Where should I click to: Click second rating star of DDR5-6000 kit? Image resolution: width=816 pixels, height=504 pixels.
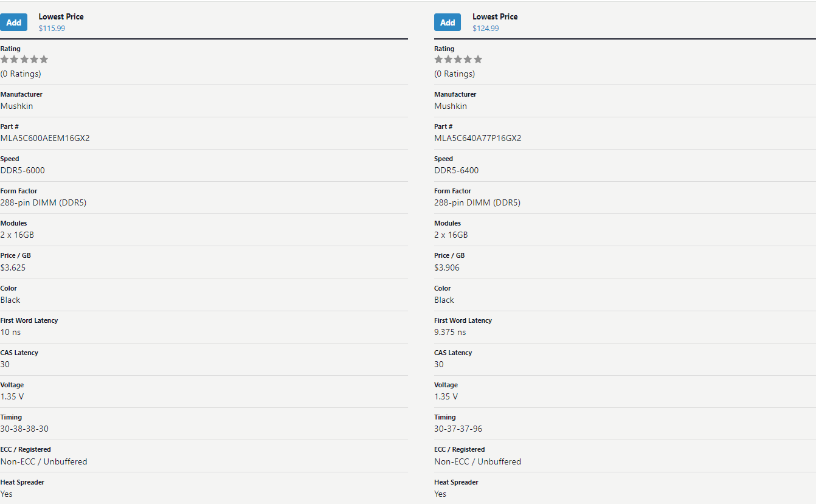pyautogui.click(x=15, y=59)
